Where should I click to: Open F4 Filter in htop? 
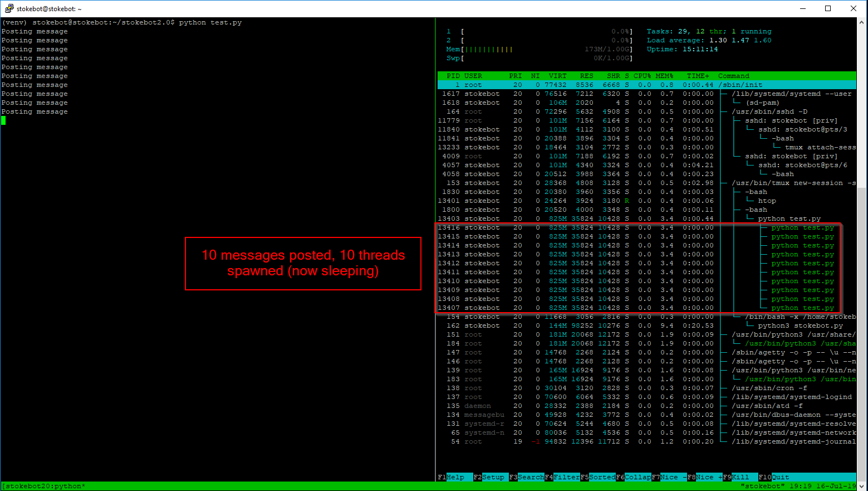coord(562,477)
